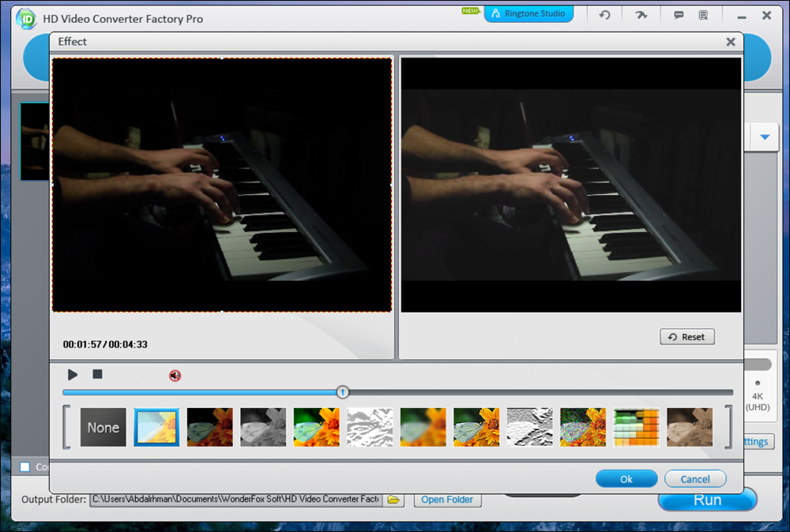Open Ringtone Studio
This screenshot has width=790, height=532.
[x=529, y=13]
